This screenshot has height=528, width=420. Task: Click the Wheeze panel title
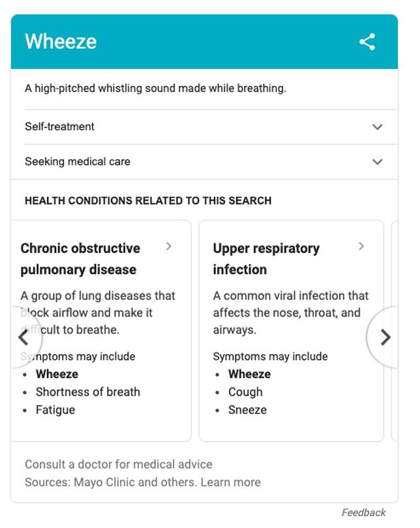tap(61, 42)
